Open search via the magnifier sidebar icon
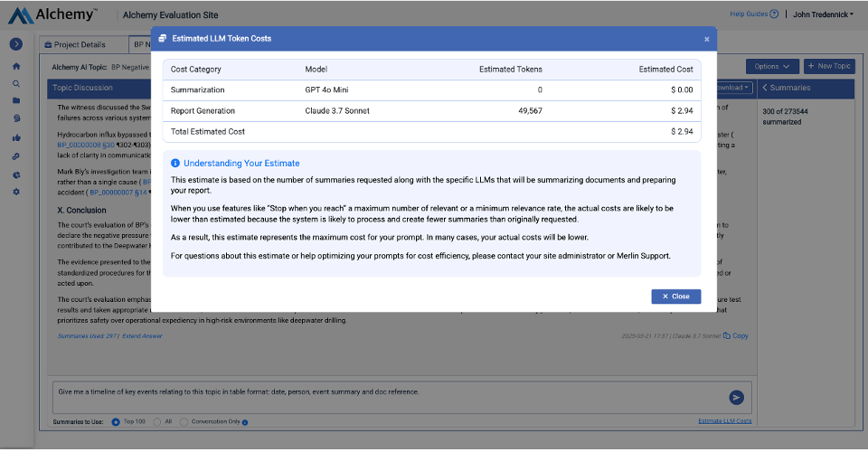Viewport: 868px width, 452px height. point(16,83)
